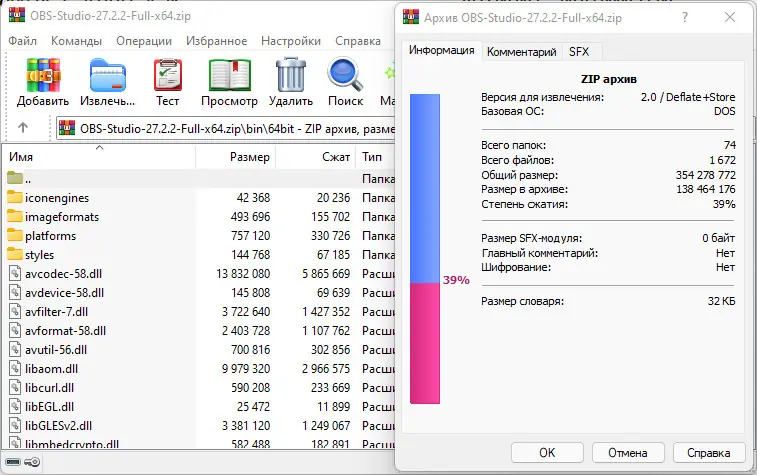Open the Файл menu

pyautogui.click(x=22, y=41)
